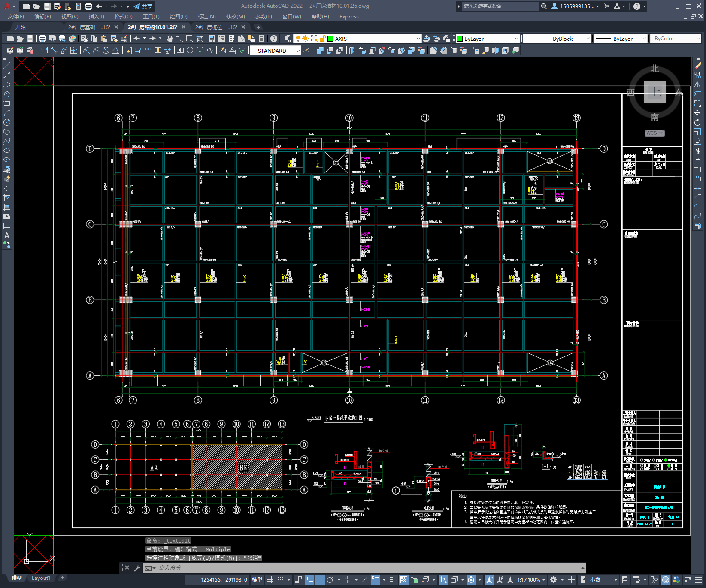
Task: Switch to the 2#厂房基础11.16 drawing tab
Action: pos(89,27)
